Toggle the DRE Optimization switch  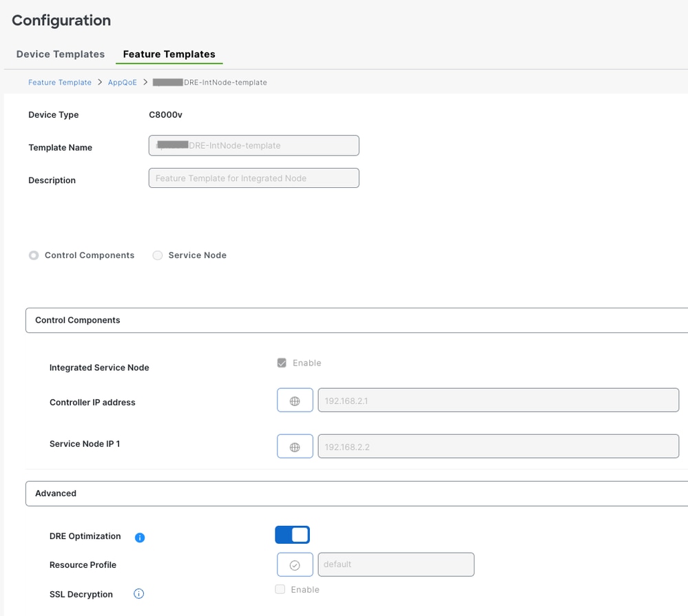click(x=292, y=535)
